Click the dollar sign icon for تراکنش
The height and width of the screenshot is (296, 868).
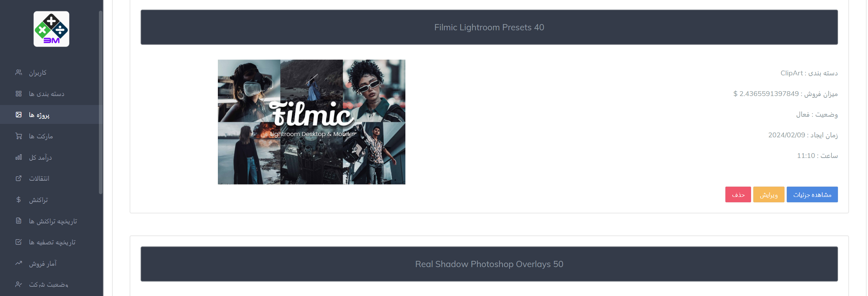(x=19, y=200)
